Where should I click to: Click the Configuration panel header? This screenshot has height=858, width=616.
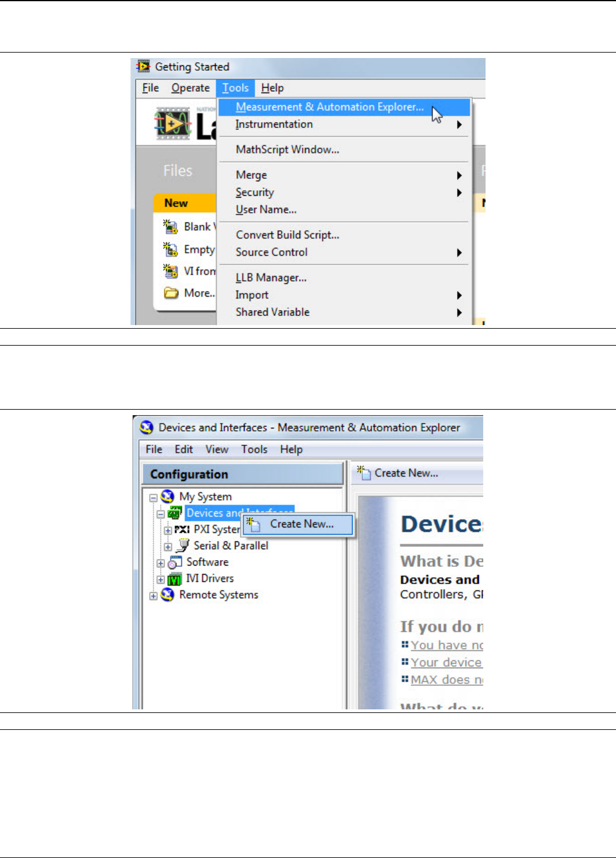point(242,474)
